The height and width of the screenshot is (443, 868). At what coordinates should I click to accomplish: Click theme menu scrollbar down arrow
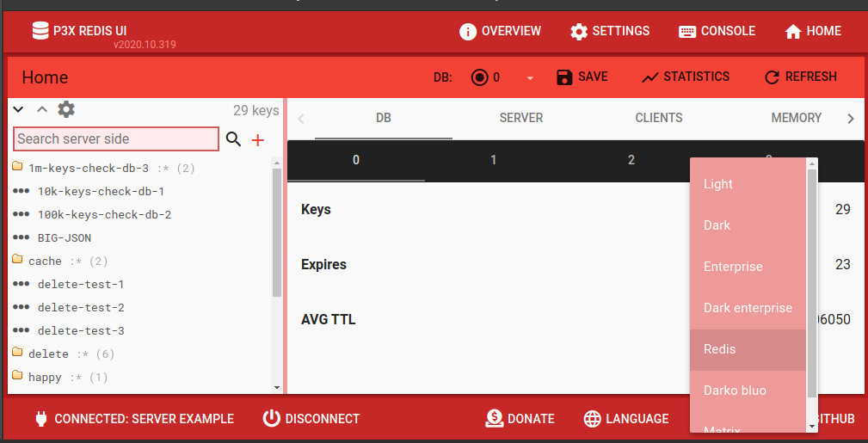point(812,427)
